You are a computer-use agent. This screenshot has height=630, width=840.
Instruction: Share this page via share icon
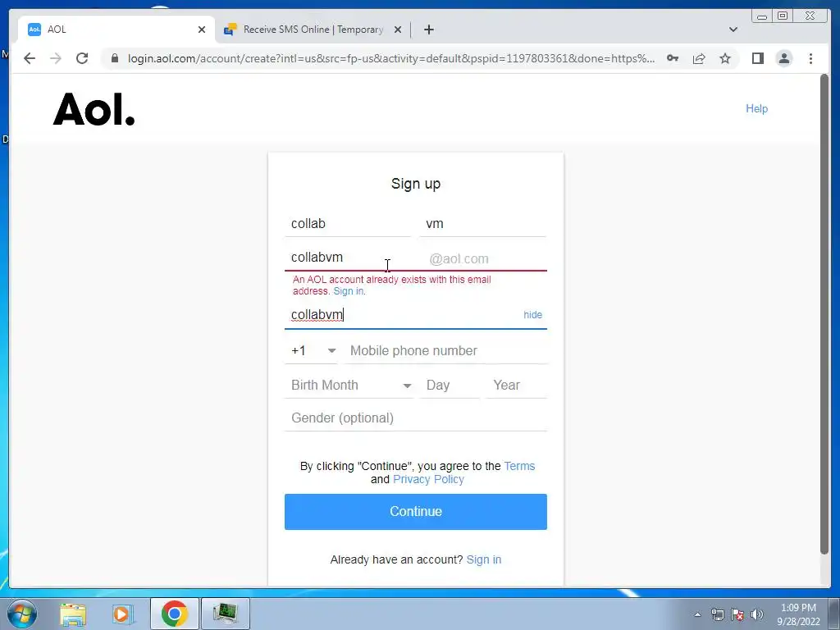click(699, 58)
